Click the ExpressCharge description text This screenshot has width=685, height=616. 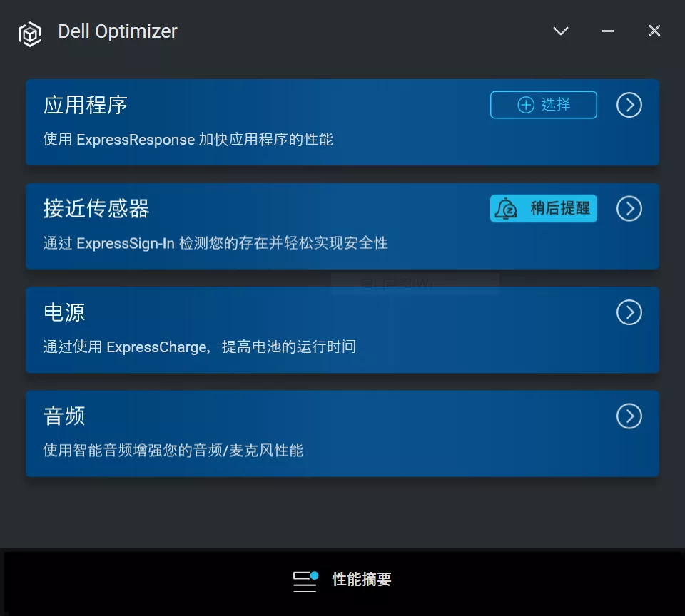[x=199, y=347]
